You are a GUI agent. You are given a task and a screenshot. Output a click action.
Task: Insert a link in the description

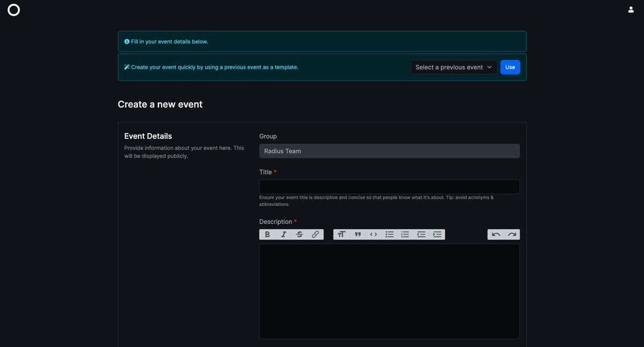pyautogui.click(x=316, y=234)
